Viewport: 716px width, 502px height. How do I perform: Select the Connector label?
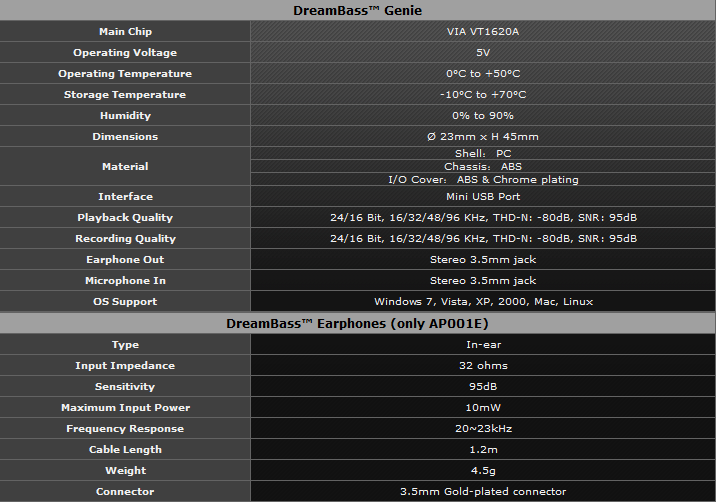click(125, 491)
